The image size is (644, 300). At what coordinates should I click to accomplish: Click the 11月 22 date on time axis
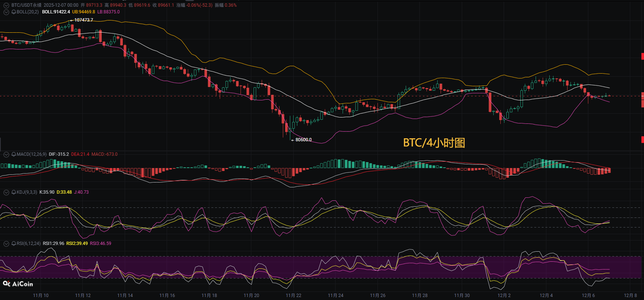click(x=293, y=296)
